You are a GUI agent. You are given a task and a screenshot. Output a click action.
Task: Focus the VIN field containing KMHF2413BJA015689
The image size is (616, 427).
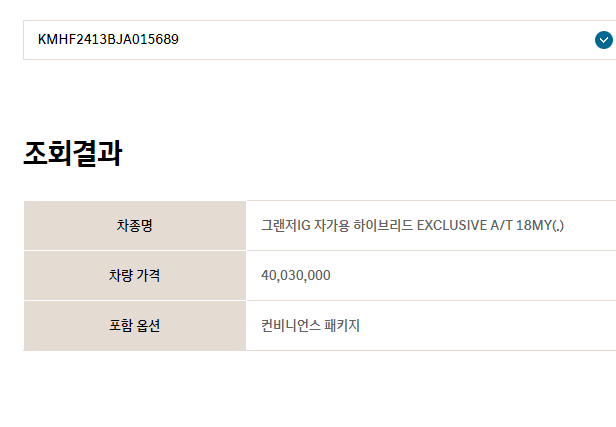(x=319, y=40)
